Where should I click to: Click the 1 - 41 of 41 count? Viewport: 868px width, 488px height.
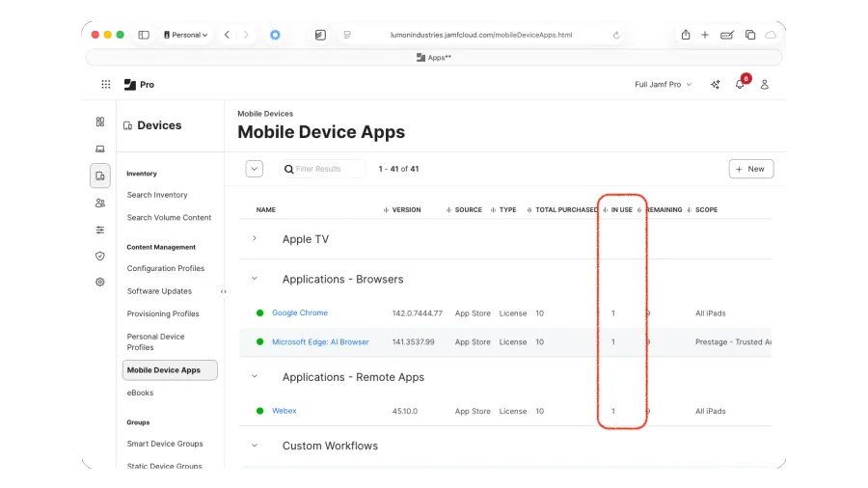click(x=398, y=169)
